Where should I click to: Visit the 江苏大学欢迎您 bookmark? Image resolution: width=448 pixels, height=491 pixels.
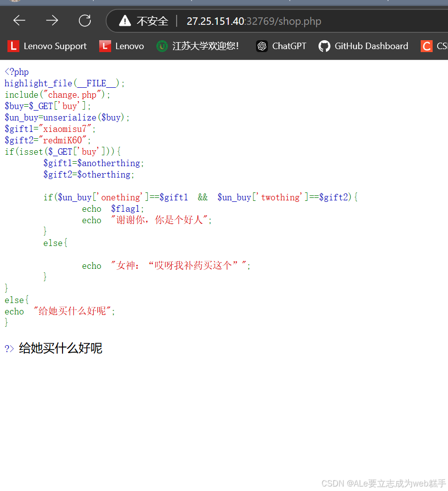(197, 46)
